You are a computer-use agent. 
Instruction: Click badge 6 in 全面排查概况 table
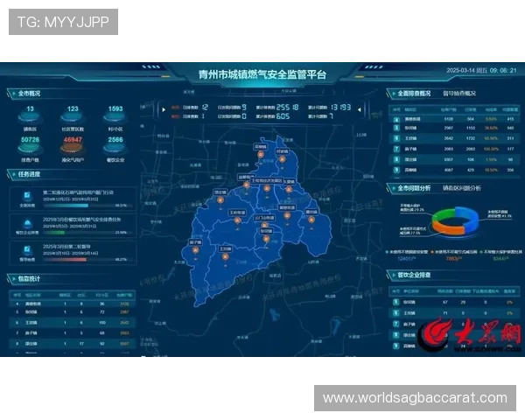(x=396, y=138)
